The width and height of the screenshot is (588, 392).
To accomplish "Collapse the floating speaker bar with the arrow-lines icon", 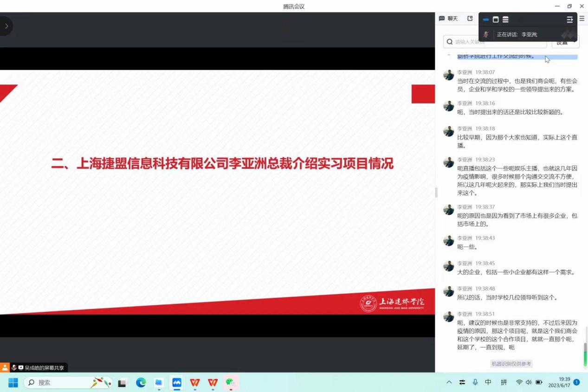I will [x=570, y=19].
